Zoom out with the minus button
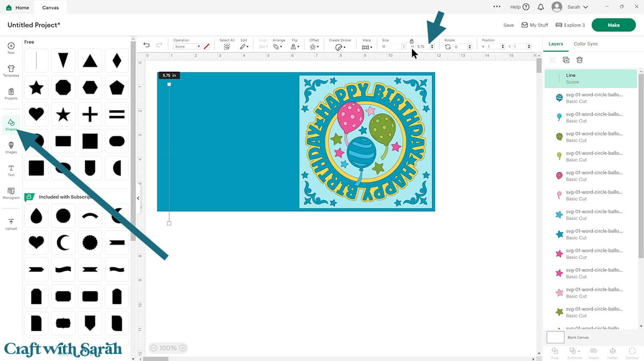 click(153, 348)
